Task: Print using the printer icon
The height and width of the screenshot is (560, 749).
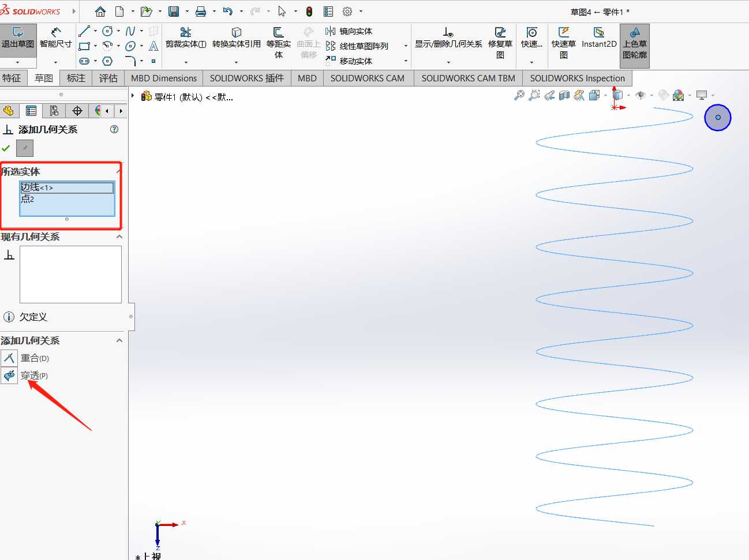Action: [x=201, y=12]
